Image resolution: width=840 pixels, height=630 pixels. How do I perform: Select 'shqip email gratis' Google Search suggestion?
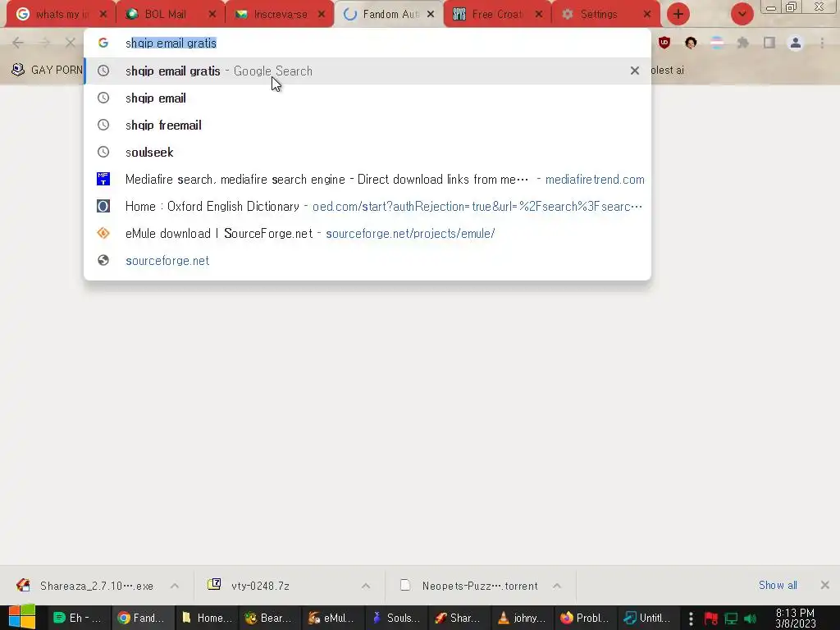(x=367, y=71)
